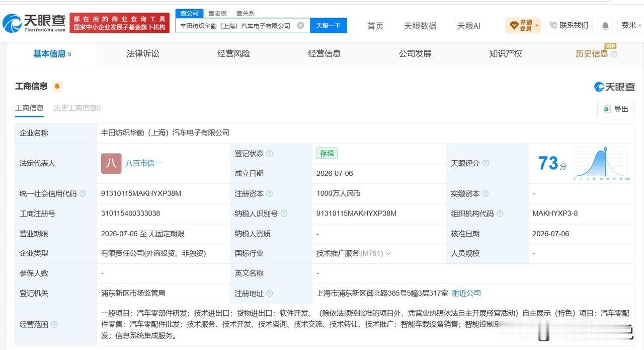Click the Excel icon on 导出 button
The width and height of the screenshot is (644, 350).
click(x=607, y=109)
